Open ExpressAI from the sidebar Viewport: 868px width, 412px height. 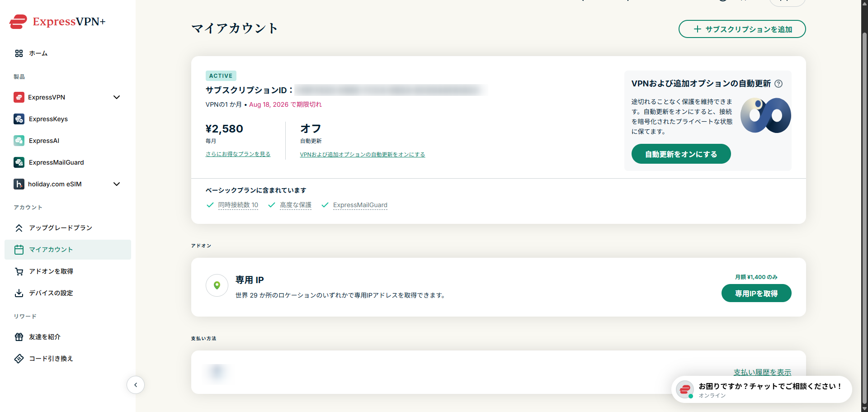(68, 141)
